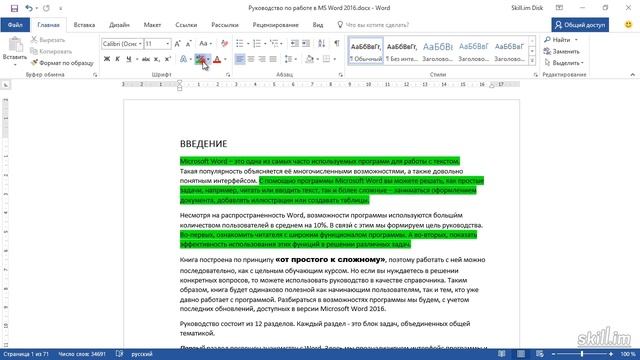Apply subscript formatting
The image size is (640, 360).
click(x=157, y=60)
